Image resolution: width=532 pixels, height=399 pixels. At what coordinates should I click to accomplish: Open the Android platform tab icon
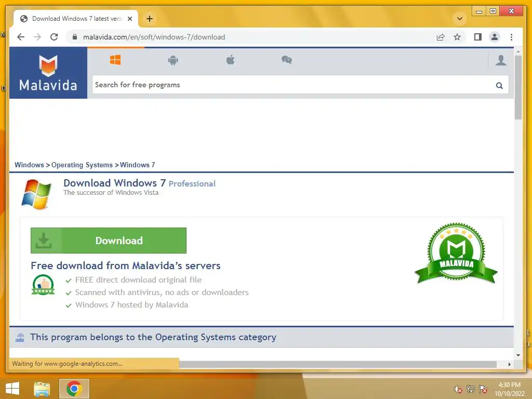pos(173,60)
